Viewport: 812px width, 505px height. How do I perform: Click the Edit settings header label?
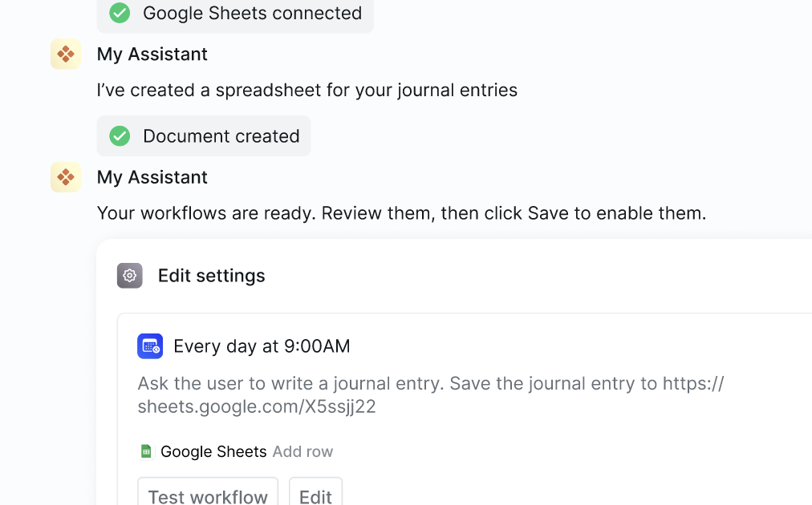211,276
